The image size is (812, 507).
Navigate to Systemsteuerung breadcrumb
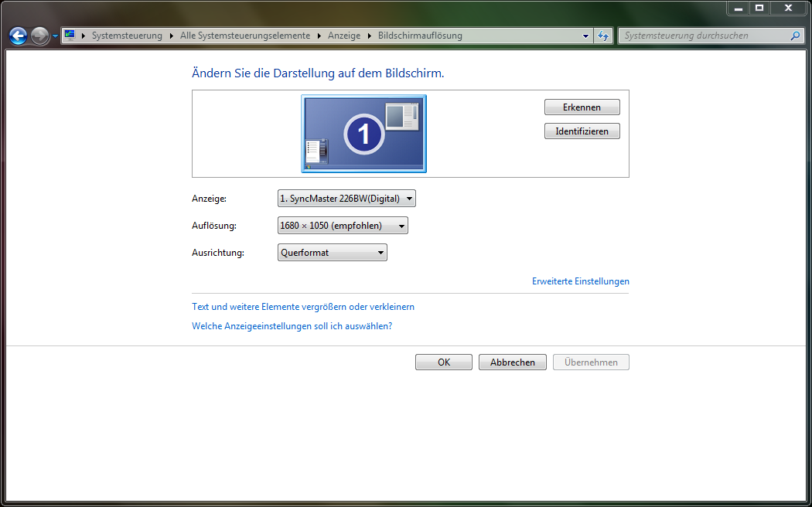[x=127, y=36]
